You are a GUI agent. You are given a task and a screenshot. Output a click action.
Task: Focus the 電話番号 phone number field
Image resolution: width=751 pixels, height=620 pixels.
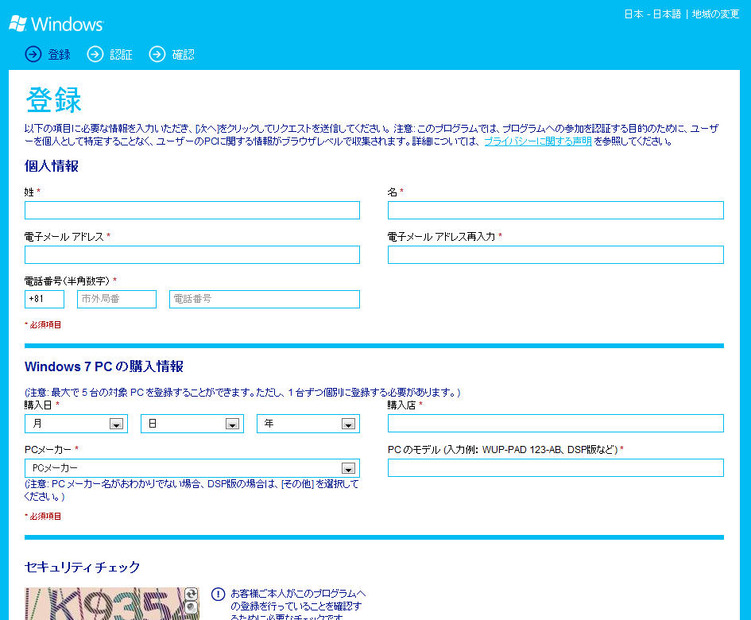point(264,299)
